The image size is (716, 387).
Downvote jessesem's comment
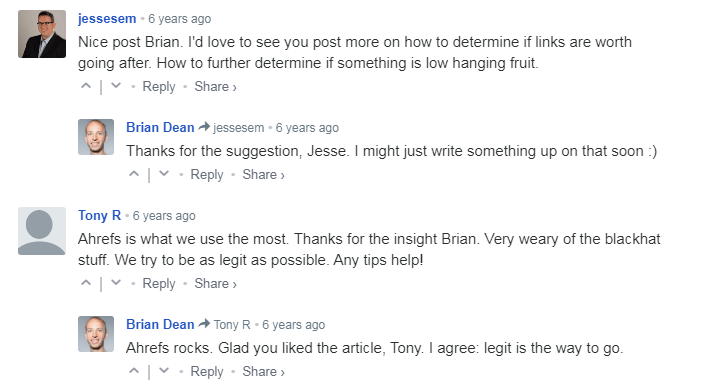point(116,85)
